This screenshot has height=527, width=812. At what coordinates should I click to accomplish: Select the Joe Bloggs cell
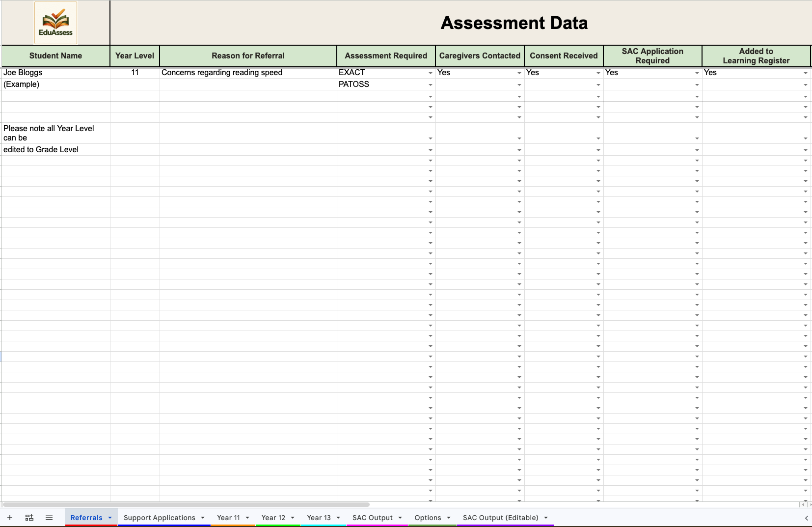55,73
